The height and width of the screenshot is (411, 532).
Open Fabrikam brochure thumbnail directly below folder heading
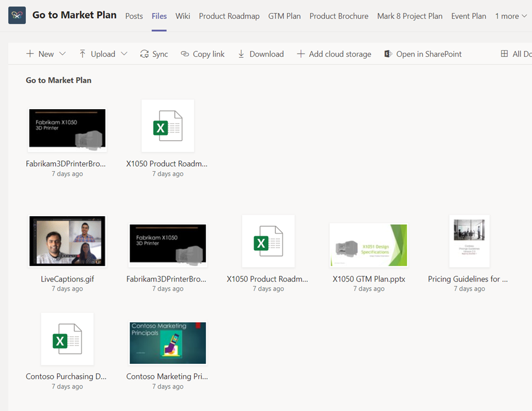pos(67,130)
